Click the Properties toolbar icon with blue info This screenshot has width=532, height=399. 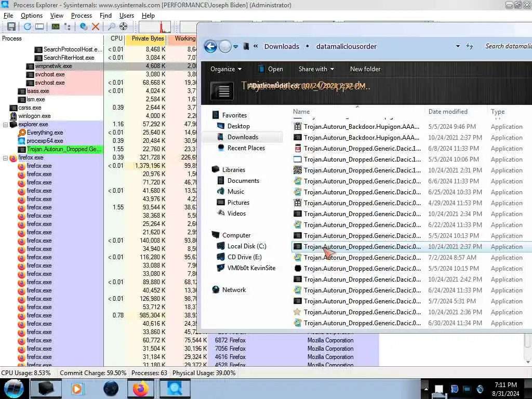pyautogui.click(x=84, y=26)
